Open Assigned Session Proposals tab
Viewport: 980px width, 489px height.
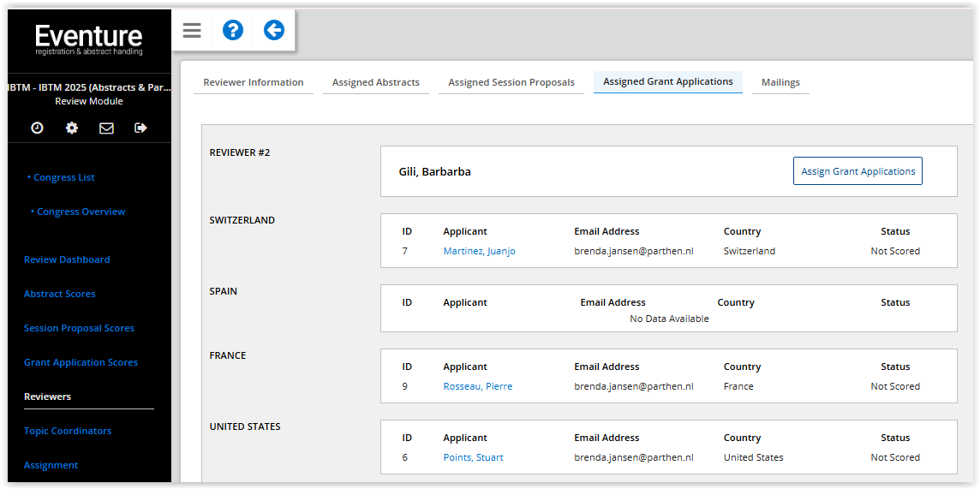[511, 82]
